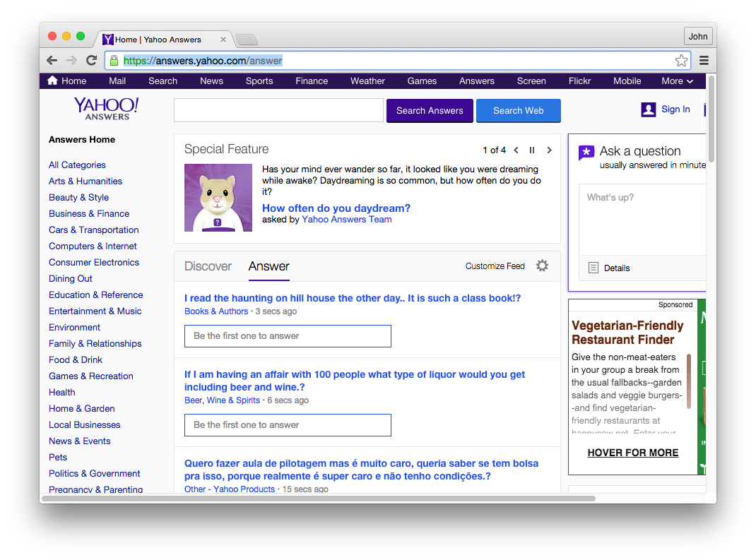Click the Ask a question star icon
Screen dimensions: 756x560
(x=586, y=153)
